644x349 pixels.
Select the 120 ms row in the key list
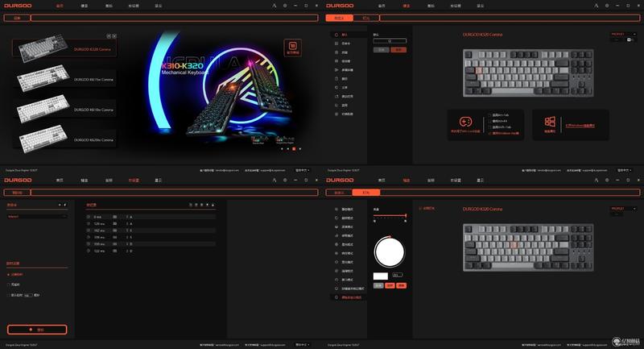(151, 223)
